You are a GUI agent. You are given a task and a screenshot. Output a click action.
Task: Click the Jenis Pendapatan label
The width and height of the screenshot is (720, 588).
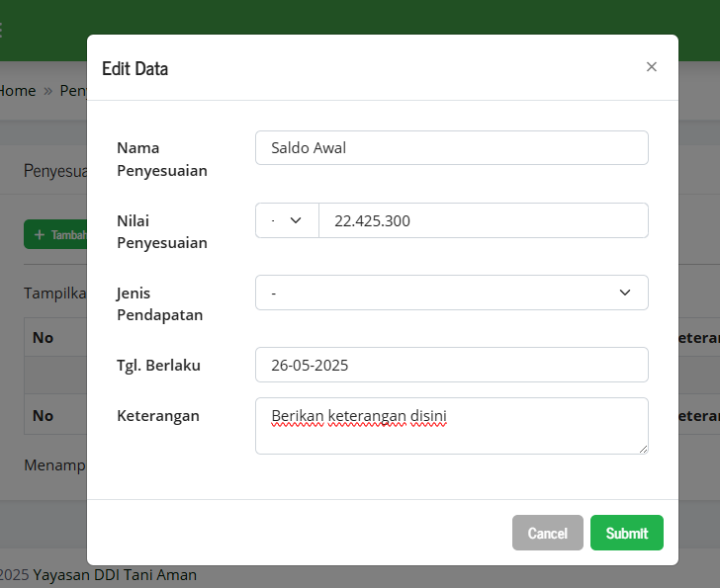tap(160, 303)
